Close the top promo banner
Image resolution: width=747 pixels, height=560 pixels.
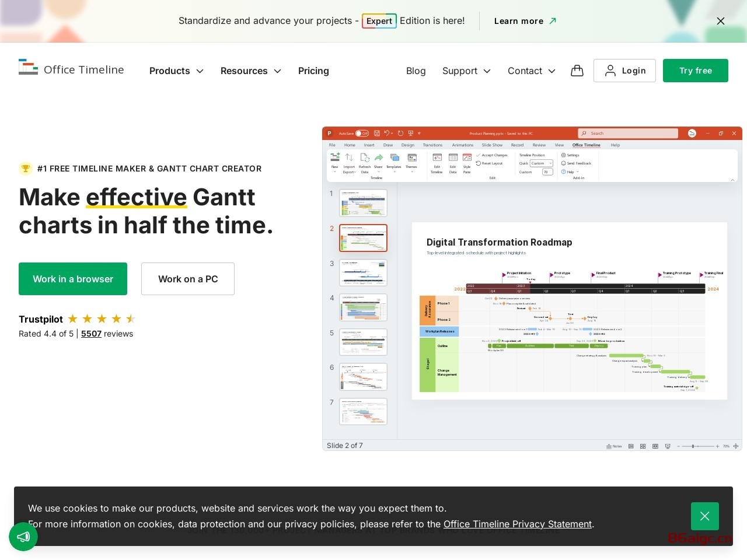721,21
